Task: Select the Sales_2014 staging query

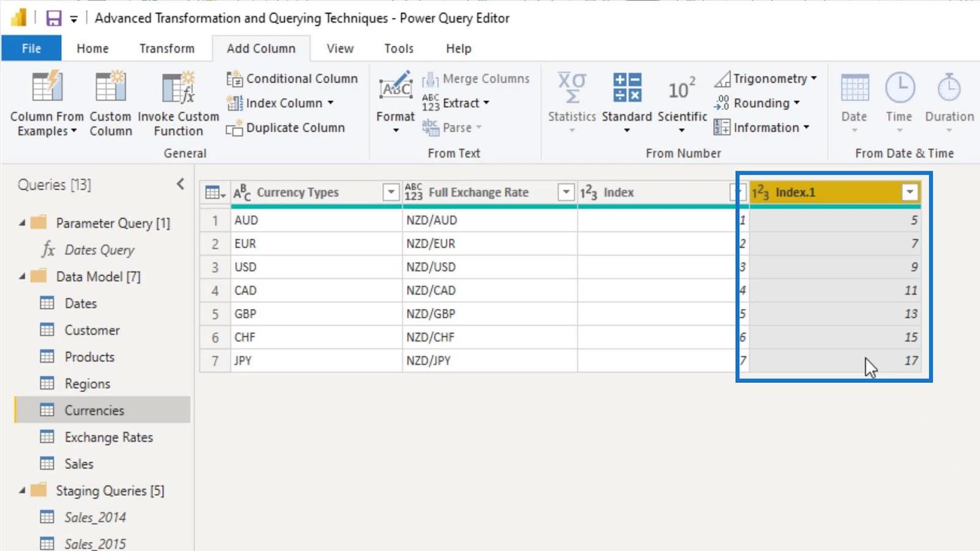Action: (95, 517)
